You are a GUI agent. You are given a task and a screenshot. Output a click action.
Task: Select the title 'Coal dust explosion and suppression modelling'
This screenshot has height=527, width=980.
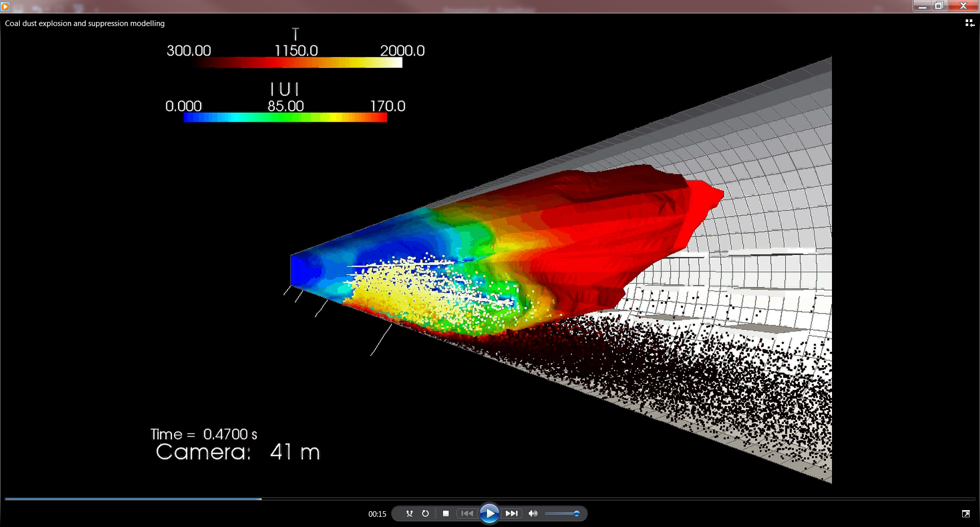(84, 23)
